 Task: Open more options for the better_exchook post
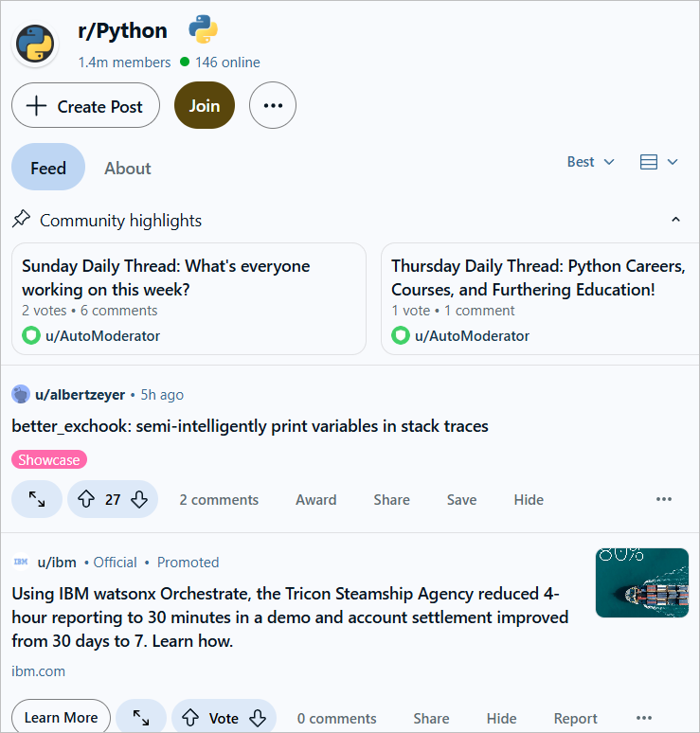pos(664,499)
